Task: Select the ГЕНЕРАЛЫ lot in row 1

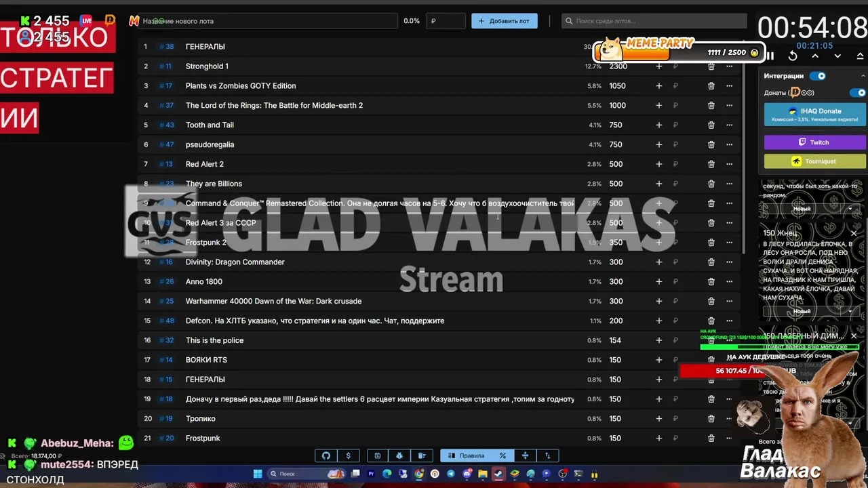Action: [x=205, y=47]
